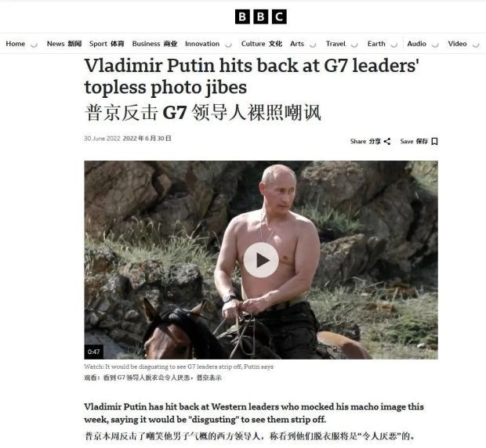Screen dimensions: 486x448
Task: Open the News menu item
Action: (x=56, y=44)
